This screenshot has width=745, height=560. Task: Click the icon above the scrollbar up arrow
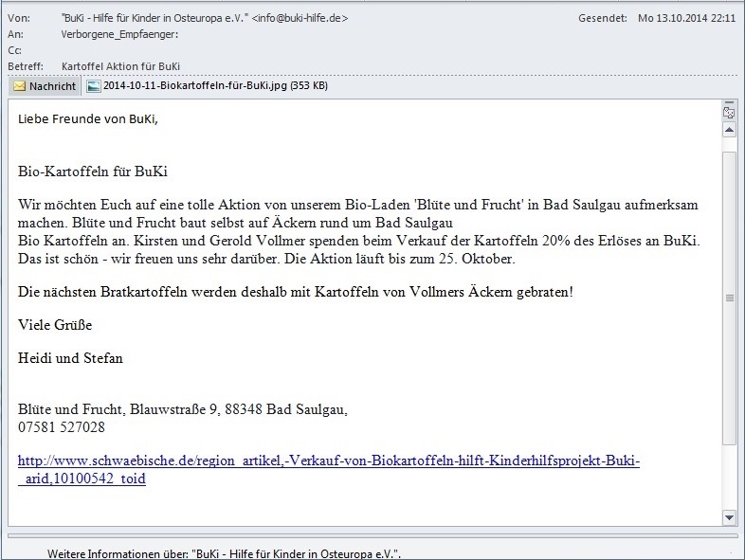tap(729, 112)
